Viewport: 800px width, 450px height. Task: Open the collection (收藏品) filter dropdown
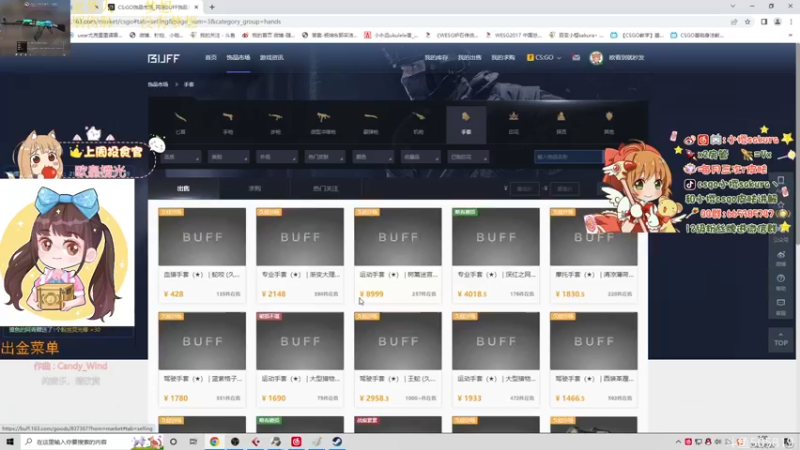point(420,157)
